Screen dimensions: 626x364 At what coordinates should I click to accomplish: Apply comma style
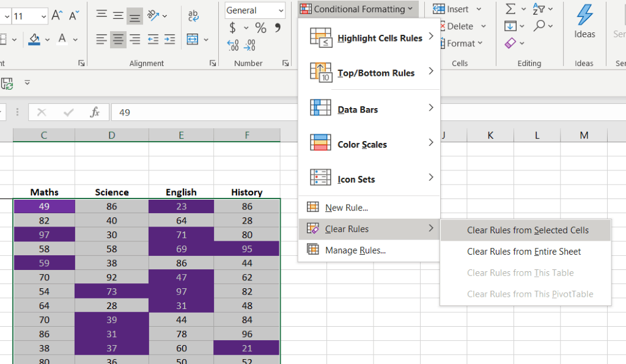(278, 27)
